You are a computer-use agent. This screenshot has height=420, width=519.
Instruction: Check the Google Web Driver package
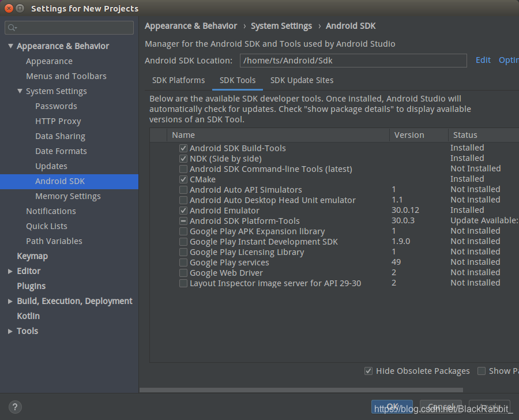click(x=183, y=272)
